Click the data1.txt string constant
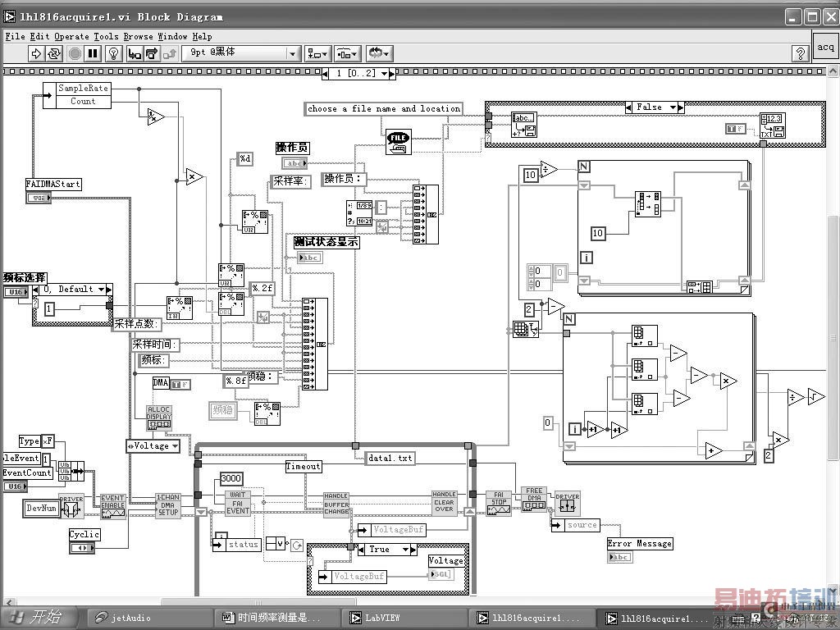The height and width of the screenshot is (630, 840). point(390,458)
